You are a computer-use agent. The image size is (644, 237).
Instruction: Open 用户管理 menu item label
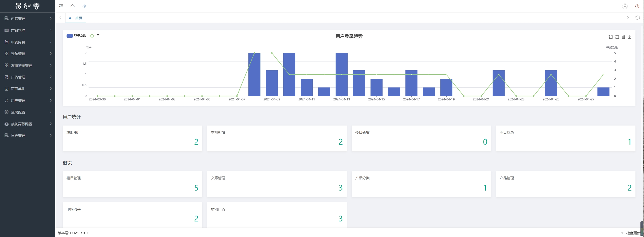pyautogui.click(x=18, y=101)
